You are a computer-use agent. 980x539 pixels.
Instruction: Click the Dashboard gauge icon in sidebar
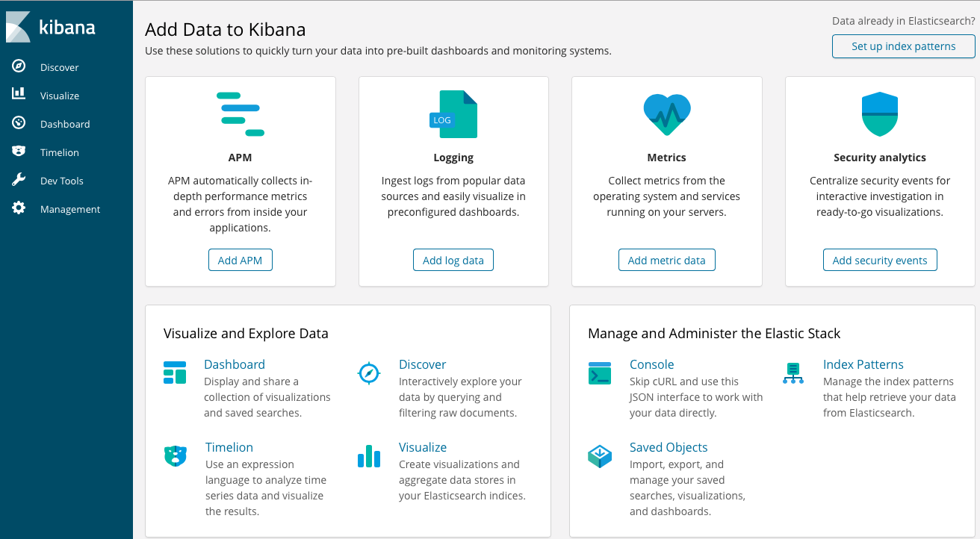(19, 123)
